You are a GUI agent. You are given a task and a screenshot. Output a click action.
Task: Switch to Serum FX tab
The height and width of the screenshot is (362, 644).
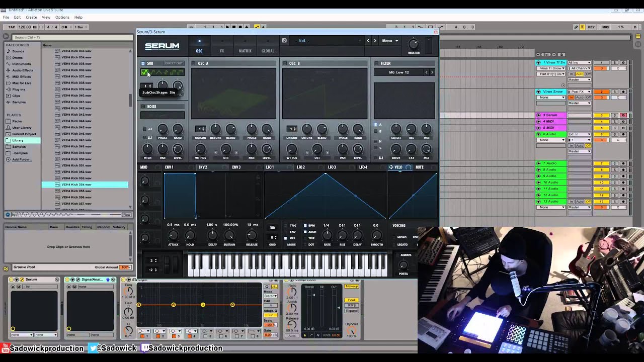(222, 51)
